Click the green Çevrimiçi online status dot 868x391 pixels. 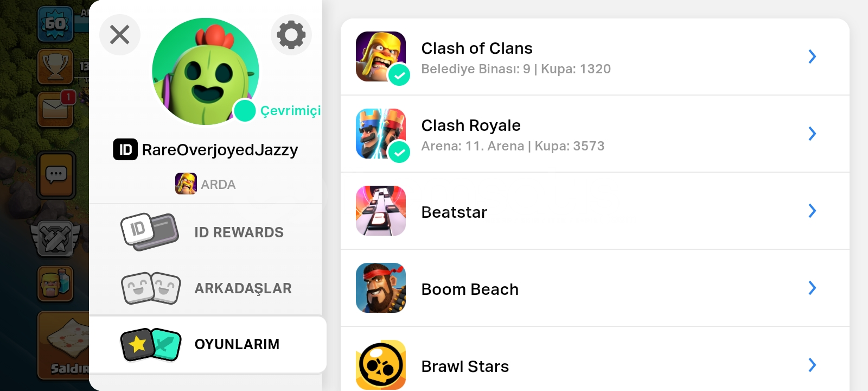click(244, 111)
